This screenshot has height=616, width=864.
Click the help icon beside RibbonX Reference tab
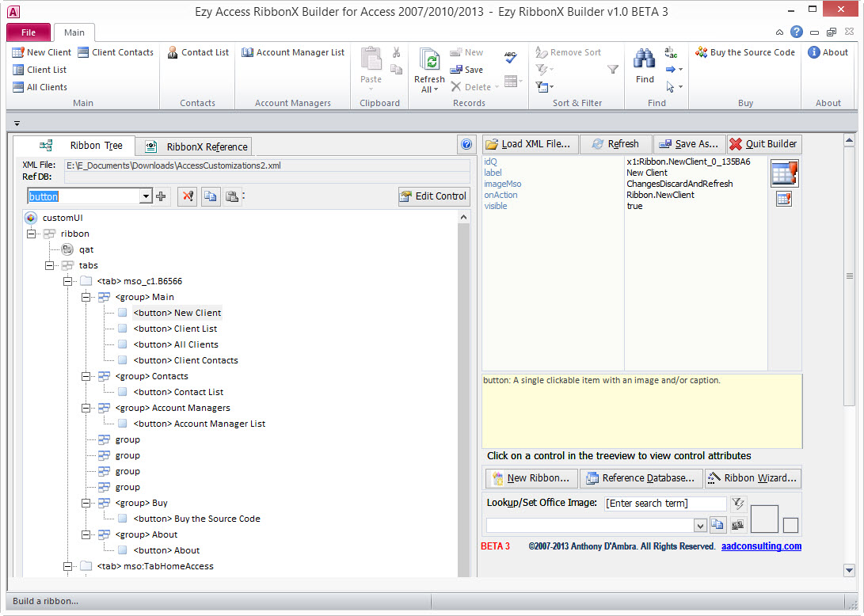pyautogui.click(x=466, y=144)
